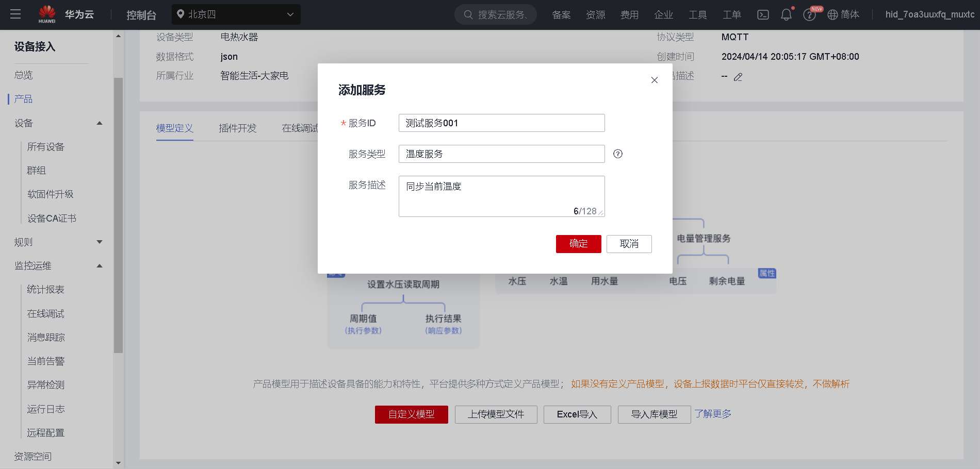The image size is (980, 469).
Task: Open 资源空间 in the sidebar
Action: click(x=33, y=457)
